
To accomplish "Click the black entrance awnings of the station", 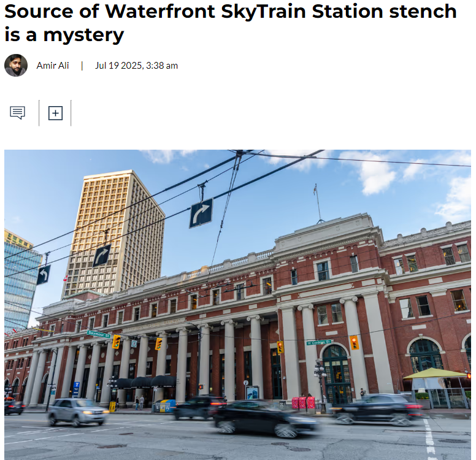I will tap(145, 382).
